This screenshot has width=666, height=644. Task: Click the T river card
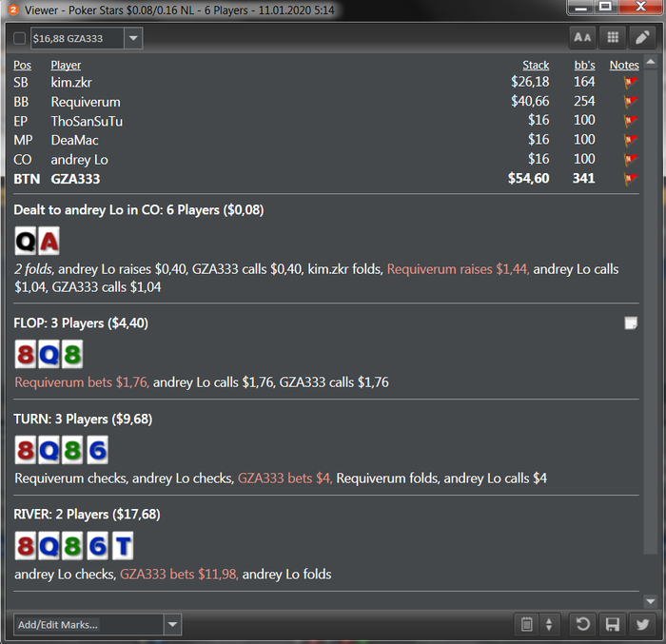[x=123, y=546]
